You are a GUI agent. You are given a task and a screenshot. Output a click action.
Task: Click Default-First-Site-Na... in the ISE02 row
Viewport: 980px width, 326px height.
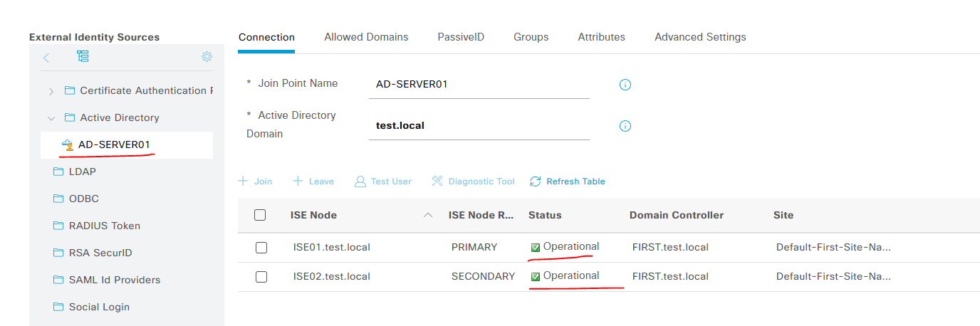pos(834,276)
